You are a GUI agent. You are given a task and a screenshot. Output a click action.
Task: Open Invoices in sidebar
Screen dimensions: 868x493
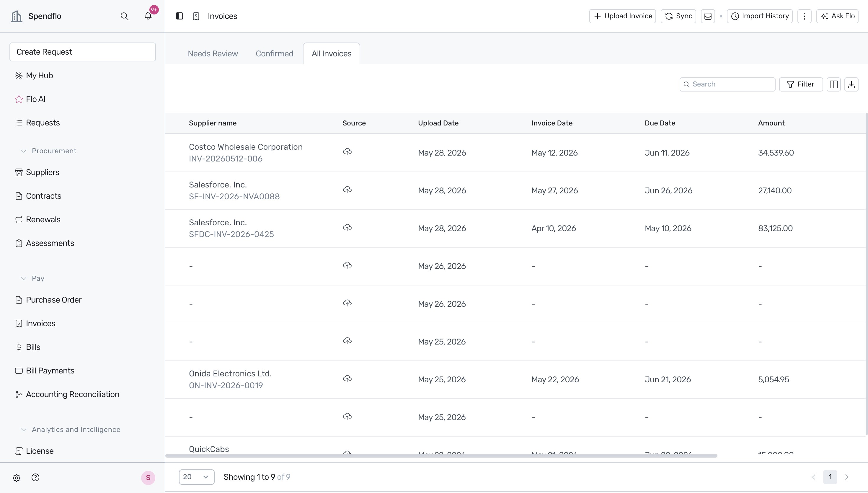click(40, 324)
